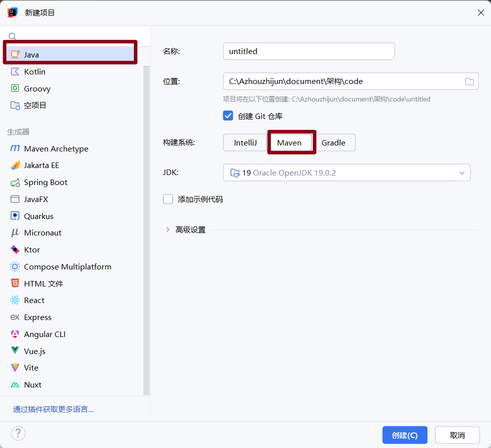491x448 pixels.
Task: Pick the Compose Multiplatform hexagon icon
Action: click(15, 266)
